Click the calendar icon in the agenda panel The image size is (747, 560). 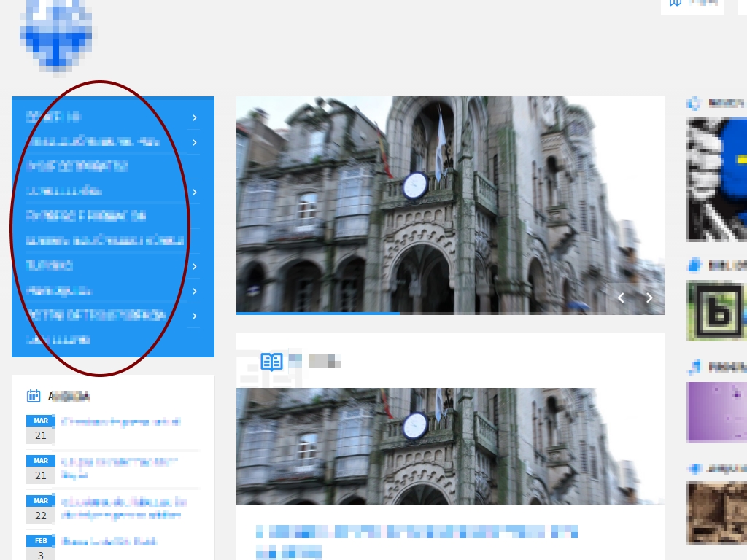(x=34, y=396)
